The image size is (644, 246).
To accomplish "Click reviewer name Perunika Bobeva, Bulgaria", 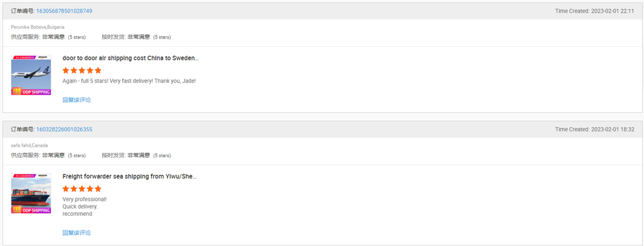I will [38, 27].
